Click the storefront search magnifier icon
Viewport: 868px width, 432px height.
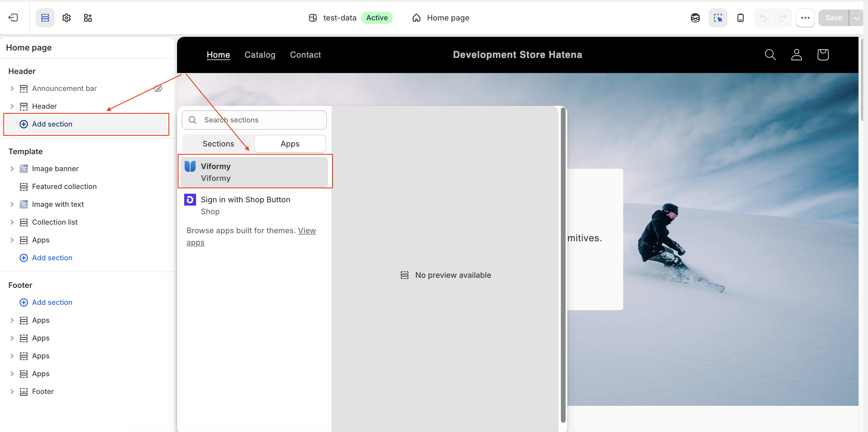[x=770, y=54]
